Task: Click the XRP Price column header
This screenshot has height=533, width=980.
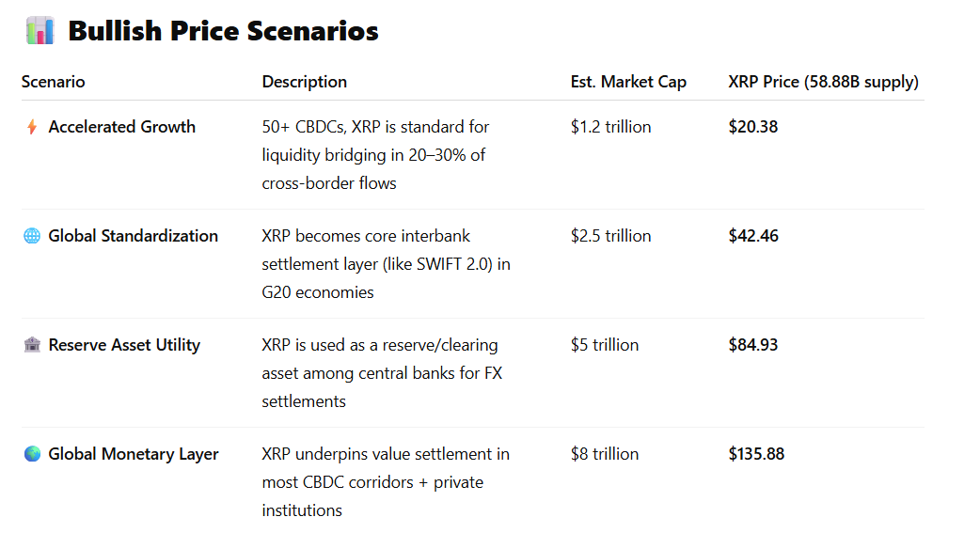Action: coord(823,82)
